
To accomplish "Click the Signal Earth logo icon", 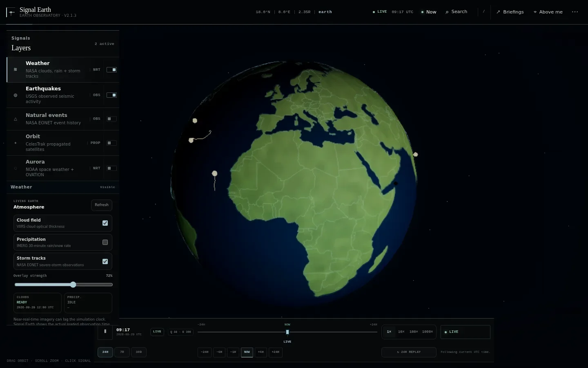I will pos(11,12).
